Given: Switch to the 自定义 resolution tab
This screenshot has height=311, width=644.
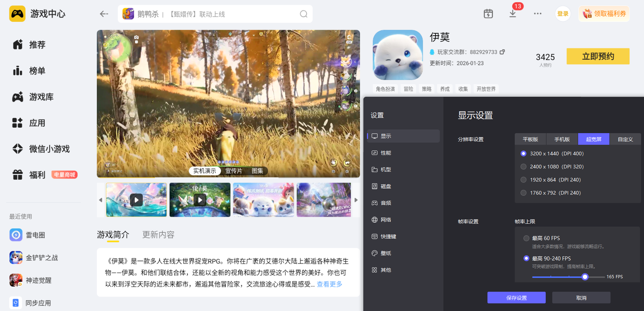Looking at the screenshot, I should coord(625,139).
